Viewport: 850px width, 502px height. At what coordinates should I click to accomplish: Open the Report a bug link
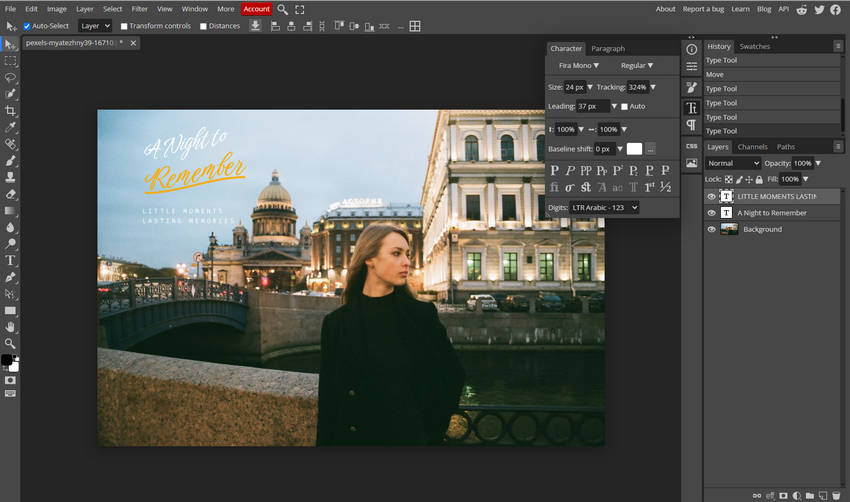(x=703, y=9)
